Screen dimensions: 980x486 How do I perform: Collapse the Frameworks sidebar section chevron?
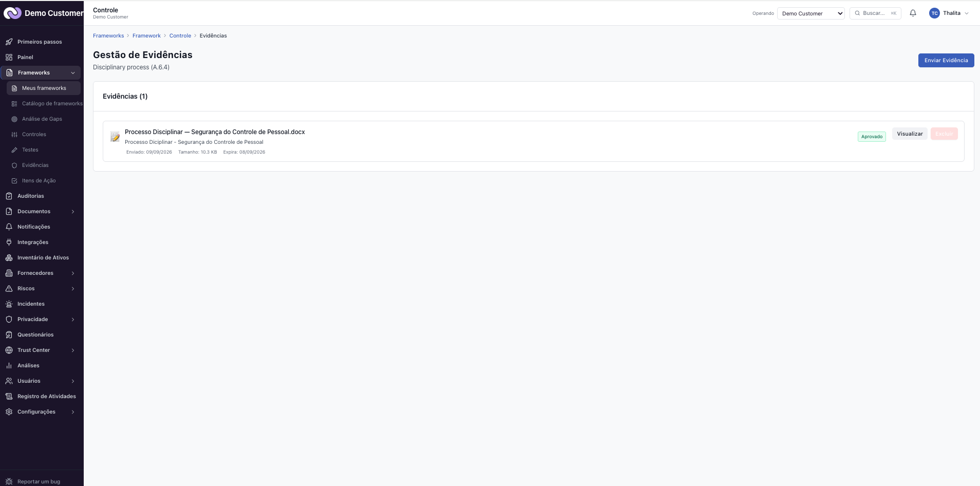click(x=73, y=73)
